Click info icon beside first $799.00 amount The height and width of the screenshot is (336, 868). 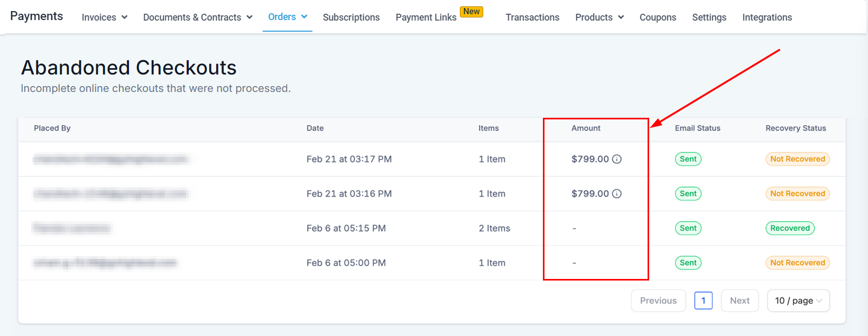(616, 159)
